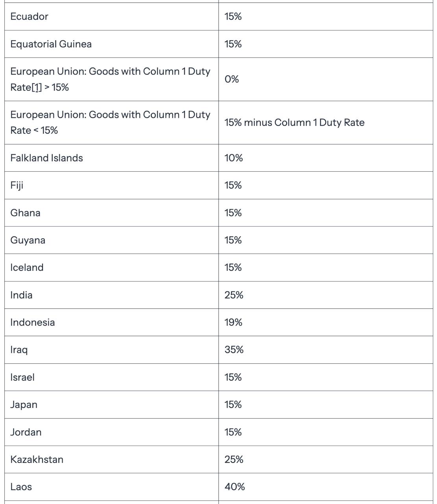Select the Fiji country cell
Image resolution: width=437 pixels, height=504 pixels.
(17, 185)
